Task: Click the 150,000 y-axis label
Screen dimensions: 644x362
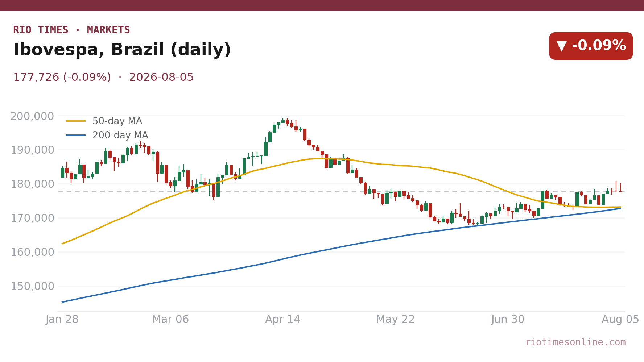Action: click(32, 286)
